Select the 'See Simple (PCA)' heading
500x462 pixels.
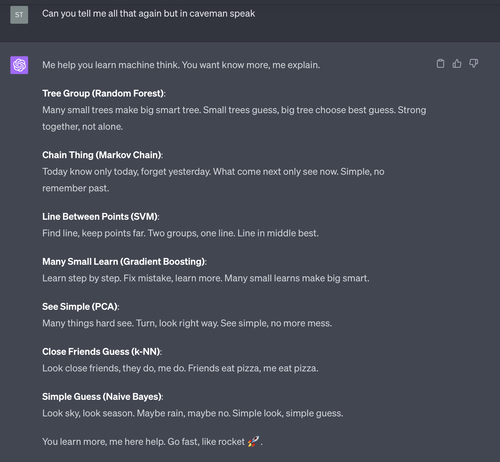tap(81, 307)
